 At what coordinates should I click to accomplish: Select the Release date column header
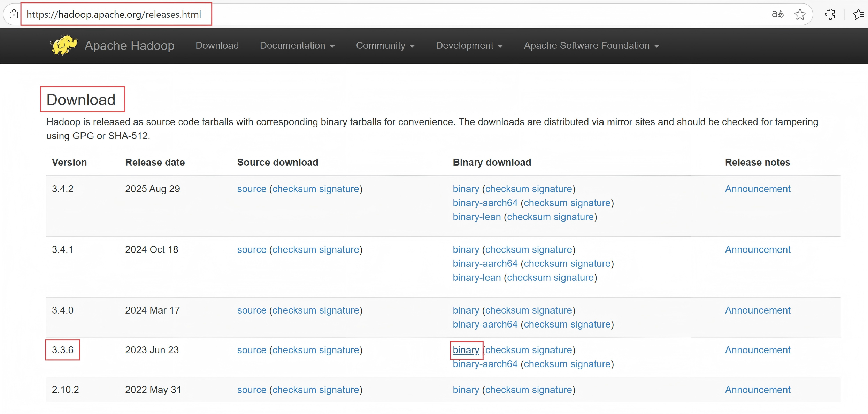[x=155, y=162]
